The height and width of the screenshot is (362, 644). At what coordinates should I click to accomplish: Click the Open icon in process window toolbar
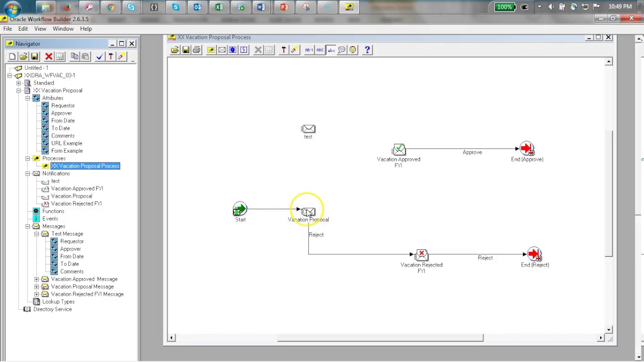pyautogui.click(x=175, y=50)
